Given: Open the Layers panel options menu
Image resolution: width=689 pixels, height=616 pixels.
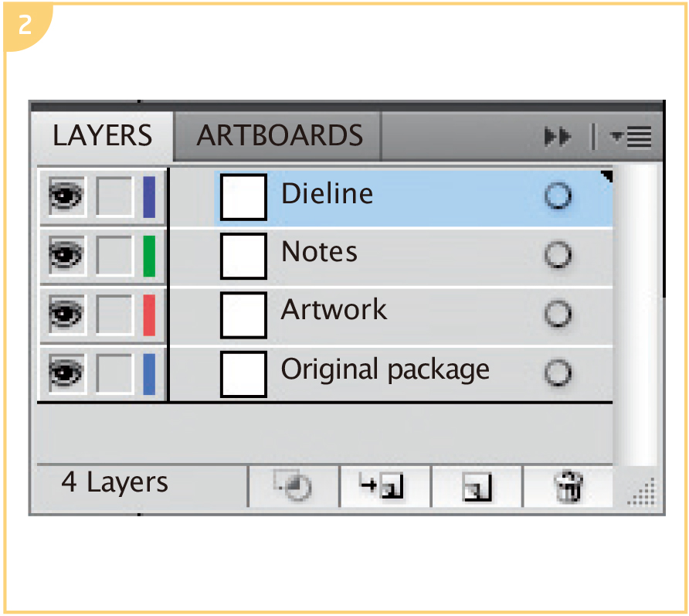Looking at the screenshot, I should [x=630, y=138].
